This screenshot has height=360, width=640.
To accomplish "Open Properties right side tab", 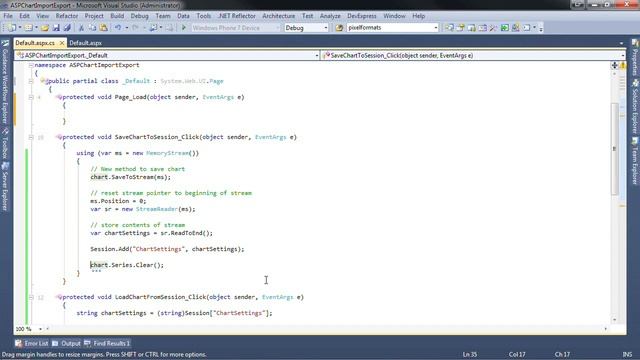I will [x=635, y=58].
